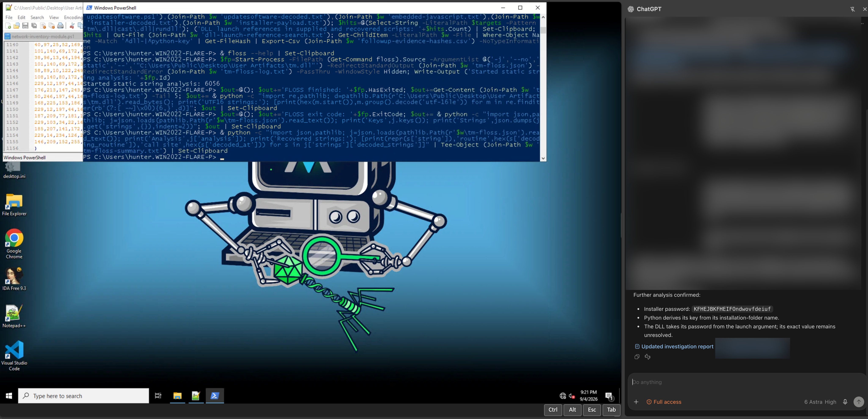The width and height of the screenshot is (868, 419).
Task: Click Tab virtual key button
Action: (x=611, y=410)
